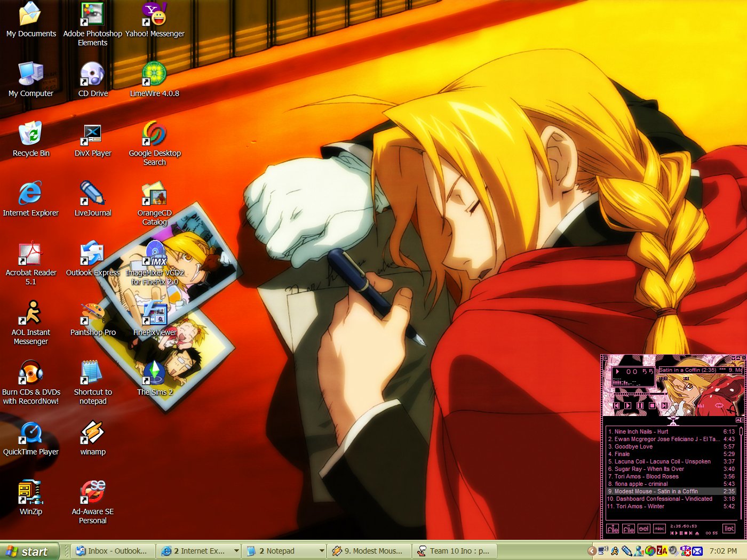
Task: Toggle Winamp equalizer window
Action: (x=701, y=406)
